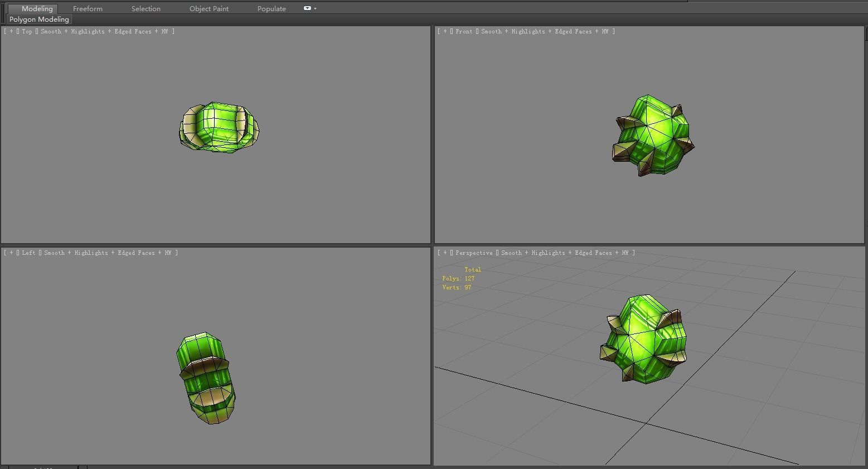Click the 'Verts: 97' statistic text
Screen dimensions: 868x469
click(457, 287)
